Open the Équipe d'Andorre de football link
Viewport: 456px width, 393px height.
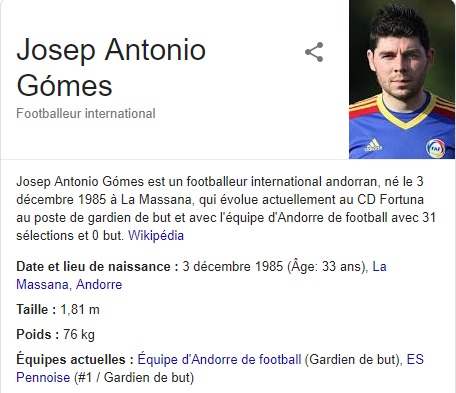coord(219,359)
